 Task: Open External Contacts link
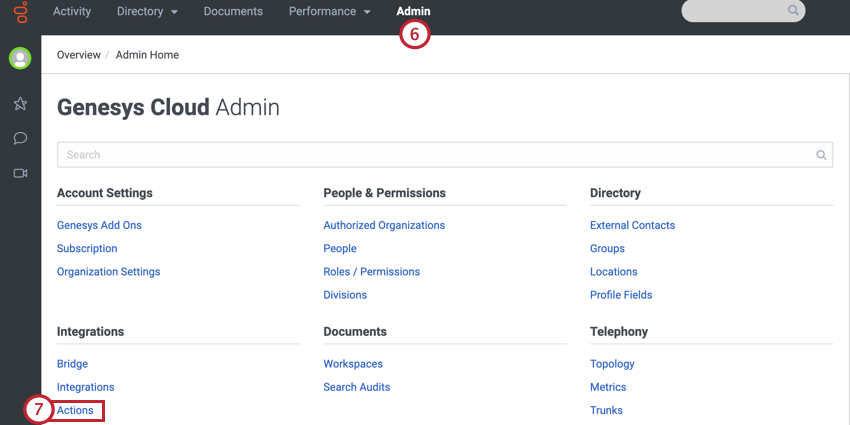(x=632, y=225)
